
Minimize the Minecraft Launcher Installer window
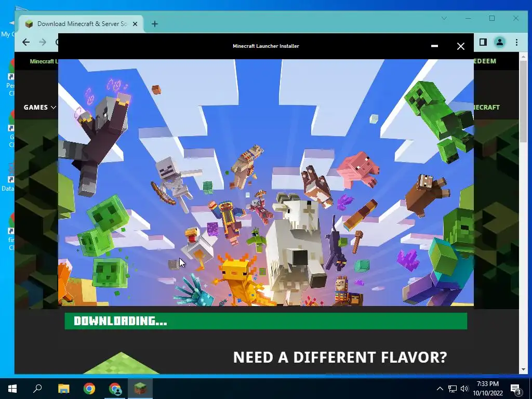434,46
